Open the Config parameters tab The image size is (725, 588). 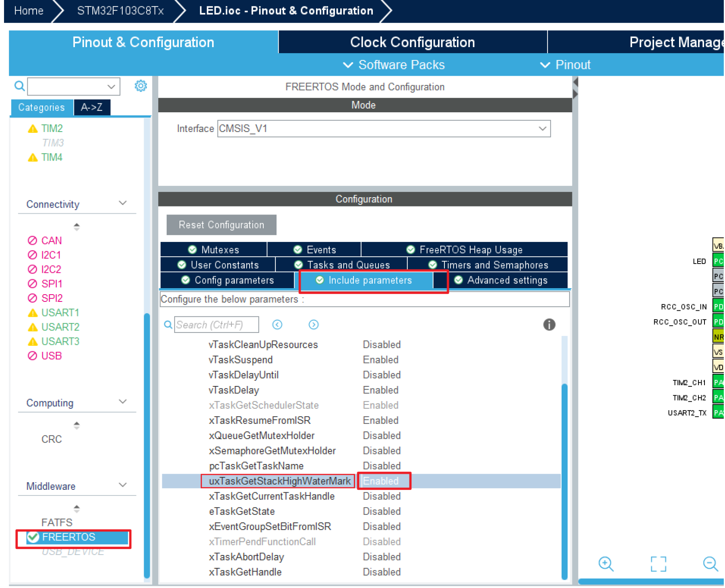(227, 280)
